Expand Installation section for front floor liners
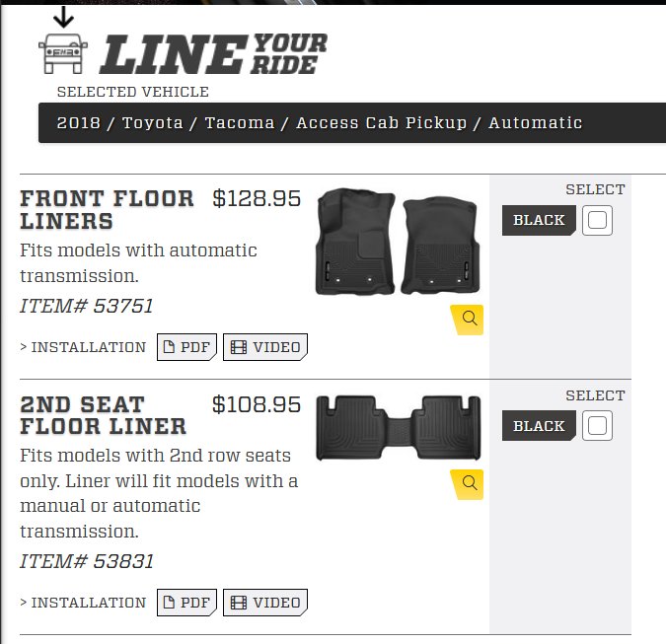 83,347
